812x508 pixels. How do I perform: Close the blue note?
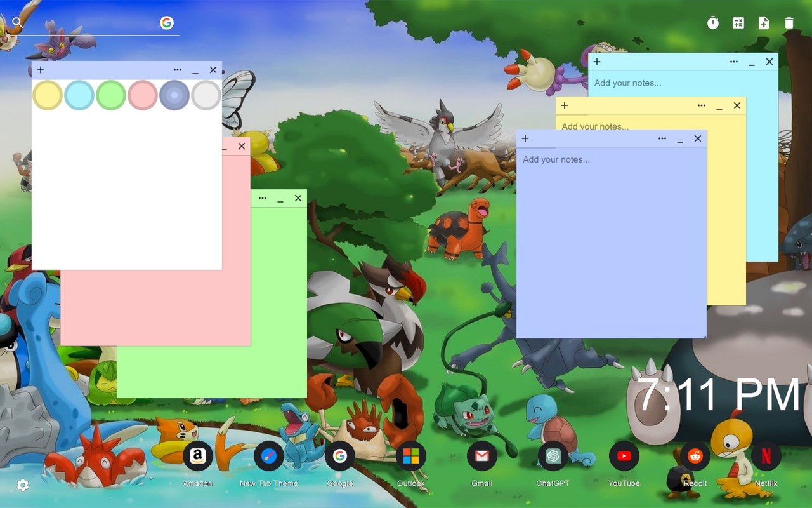(x=698, y=138)
